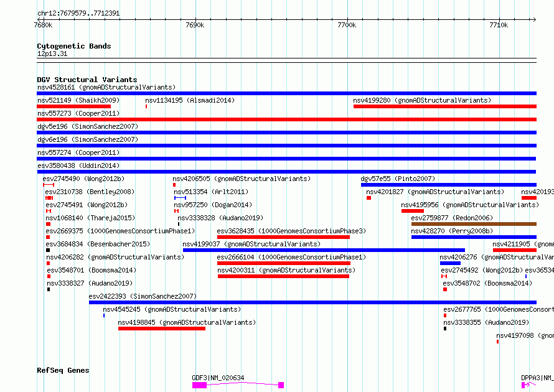This screenshot has height=392, width=554.
Task: Open the nsv4200311 gnomAD variant label
Action: point(286,270)
